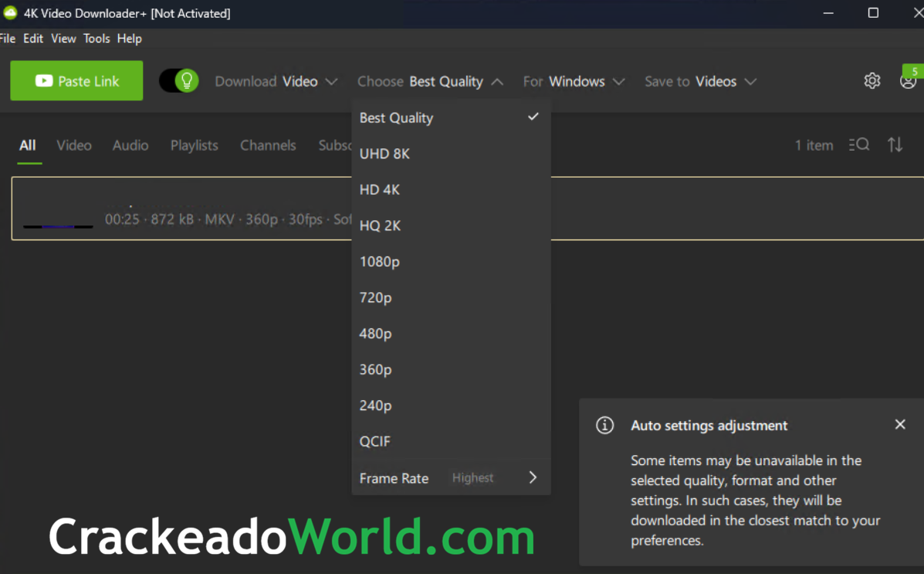Select 360p quality option
Screen dimensions: 924x574
(x=451, y=370)
